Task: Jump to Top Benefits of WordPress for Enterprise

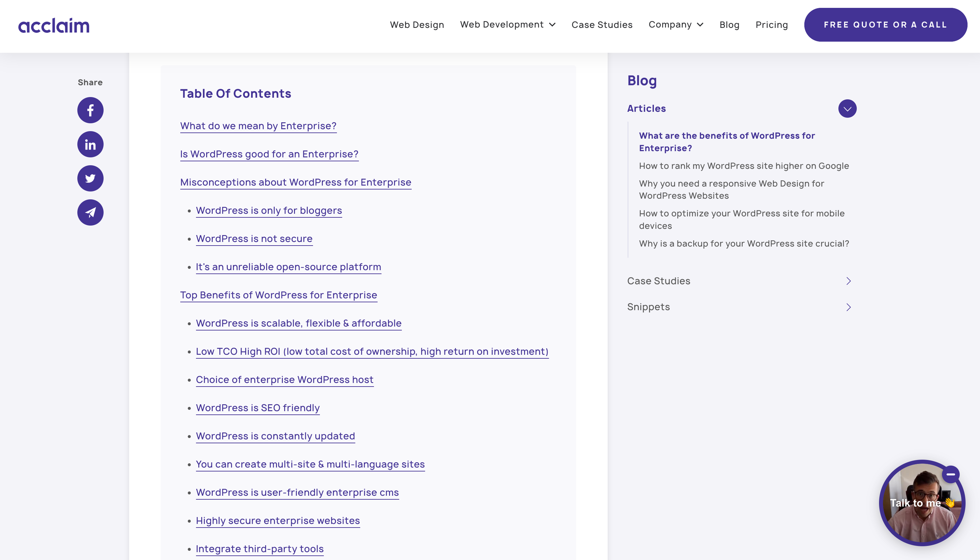Action: (278, 295)
